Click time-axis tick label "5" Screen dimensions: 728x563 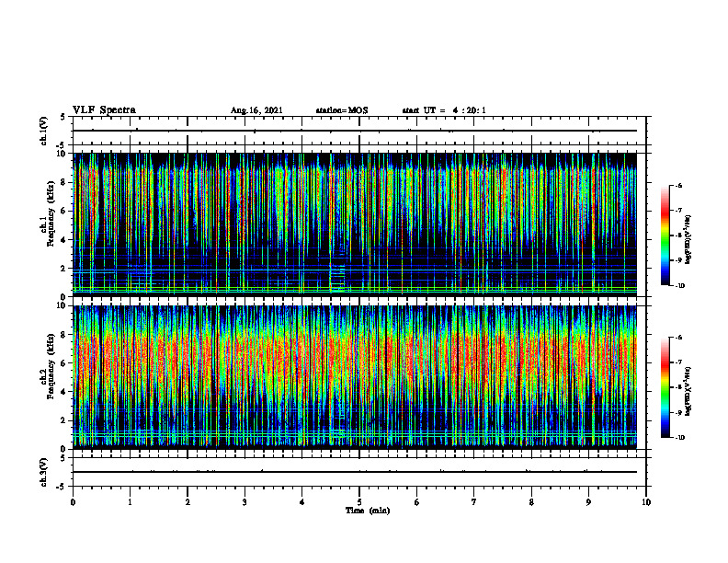[x=359, y=502]
